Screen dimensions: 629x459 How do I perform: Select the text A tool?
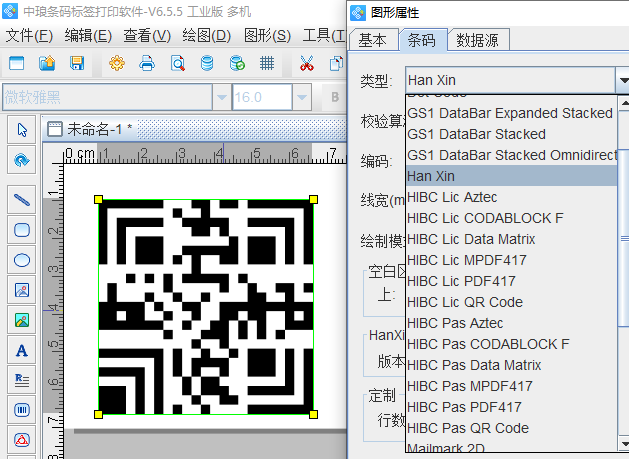(22, 350)
